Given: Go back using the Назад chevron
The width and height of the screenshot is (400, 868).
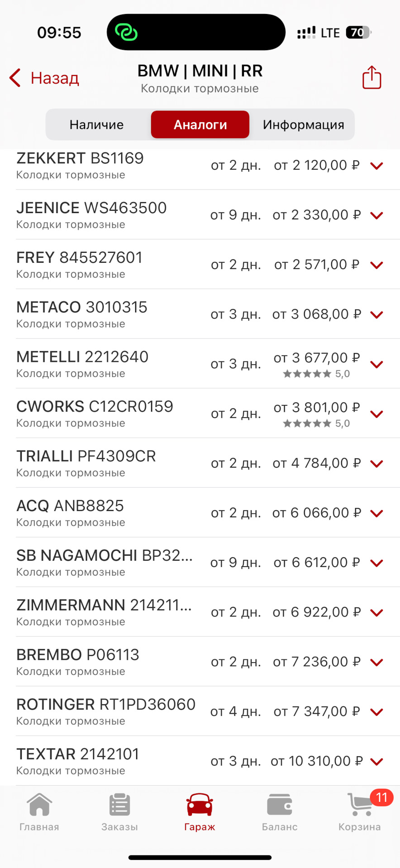Looking at the screenshot, I should pyautogui.click(x=15, y=78).
